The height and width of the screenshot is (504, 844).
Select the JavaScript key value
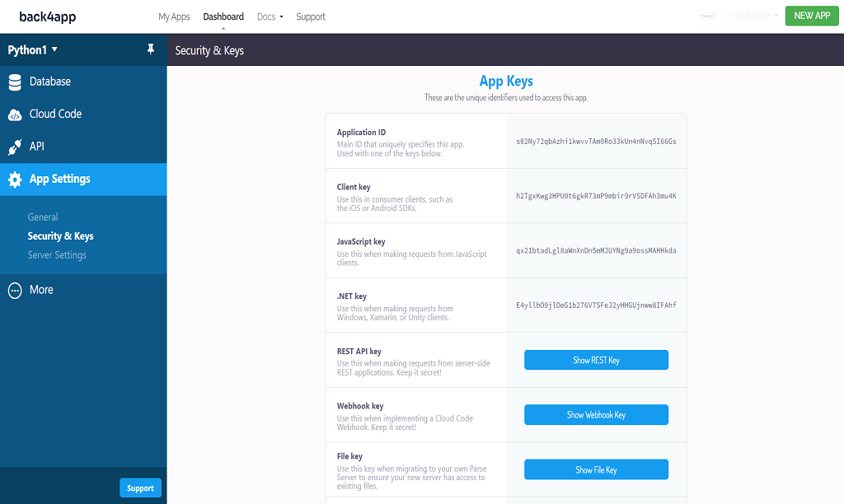click(597, 250)
